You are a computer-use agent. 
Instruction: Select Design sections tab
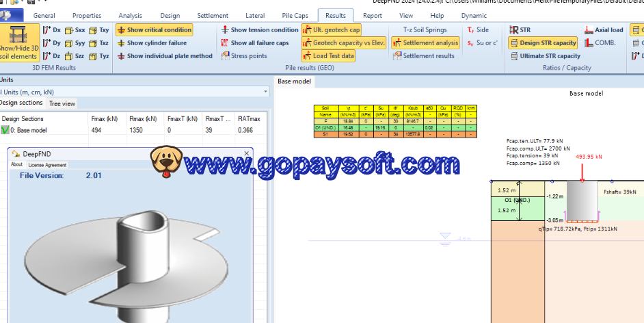point(21,103)
